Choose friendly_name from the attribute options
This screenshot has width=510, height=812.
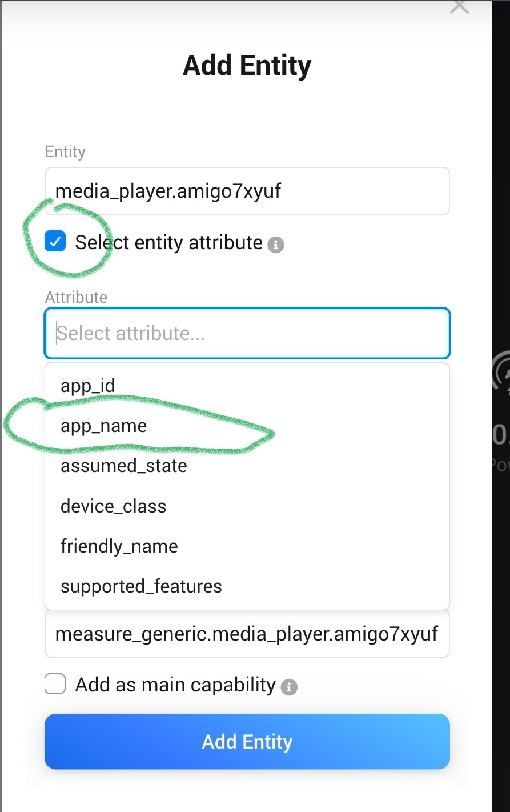(119, 546)
